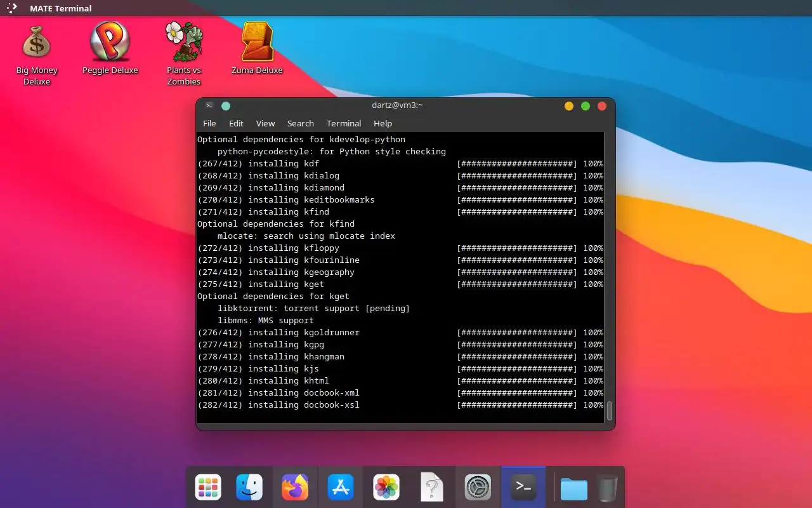Click line 'installing kfourinline'
The image size is (812, 508).
click(400, 260)
